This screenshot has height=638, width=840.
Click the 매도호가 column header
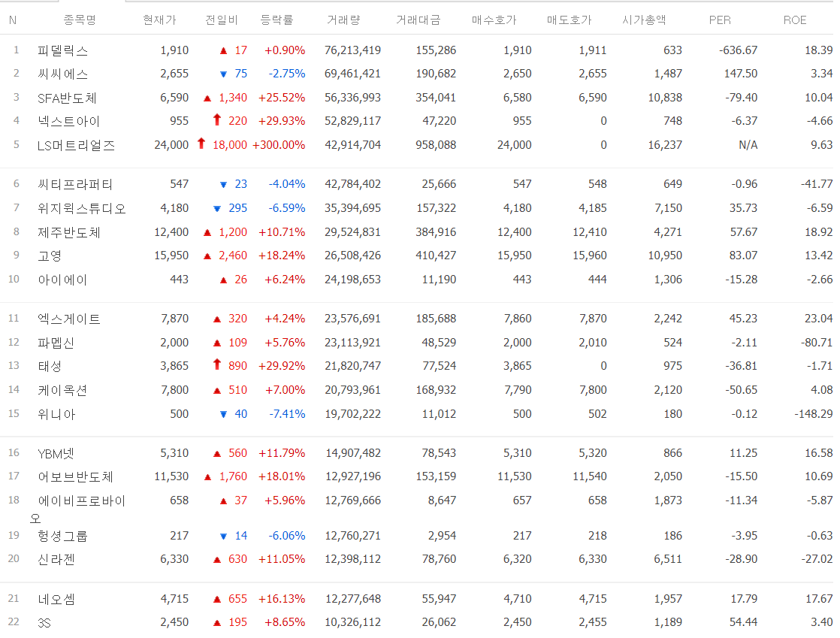pos(569,20)
